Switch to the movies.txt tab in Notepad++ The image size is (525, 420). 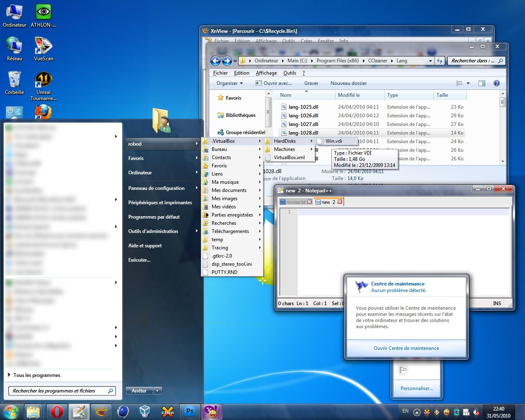[x=295, y=202]
